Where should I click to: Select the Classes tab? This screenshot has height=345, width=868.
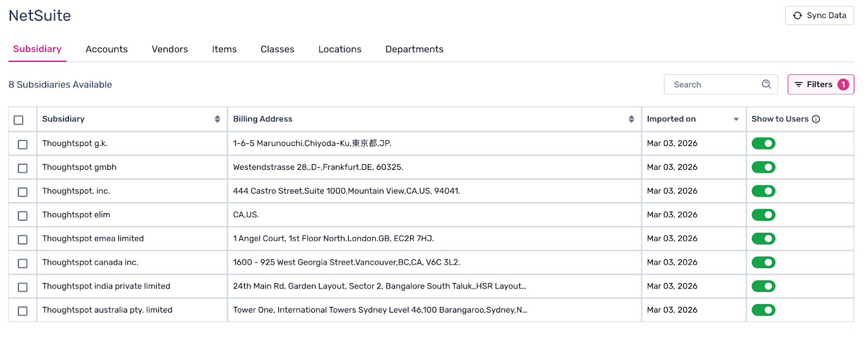pyautogui.click(x=277, y=49)
